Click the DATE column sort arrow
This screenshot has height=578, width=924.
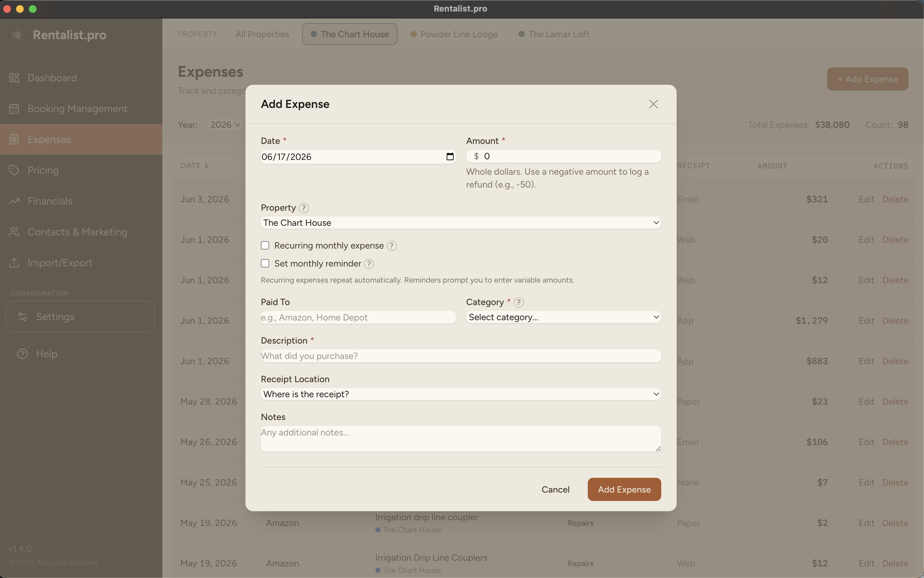[x=207, y=166]
